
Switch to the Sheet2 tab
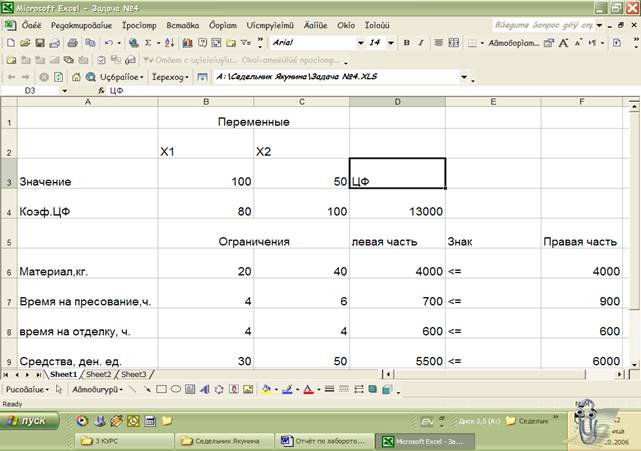pyautogui.click(x=98, y=374)
